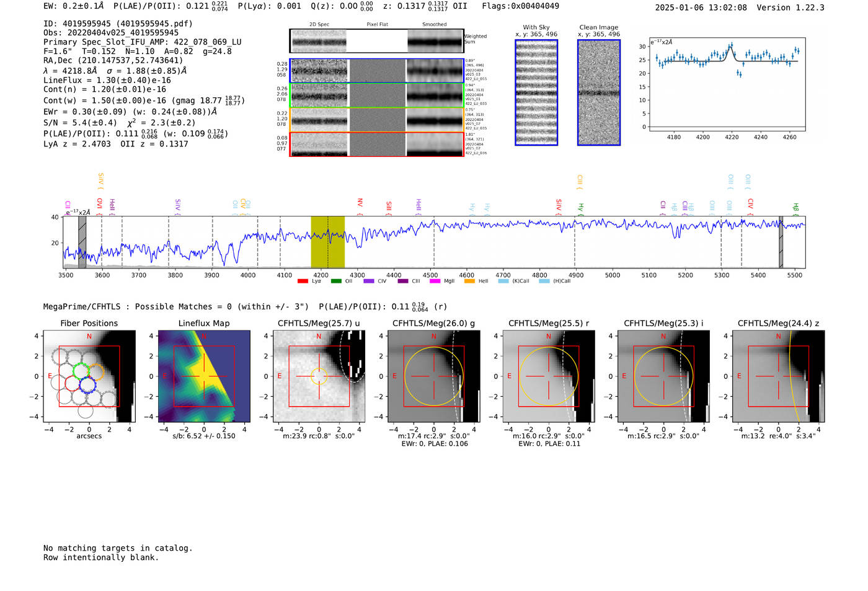
Task: Select the Weighted Sum 2D spectrum strip
Action: click(x=377, y=41)
